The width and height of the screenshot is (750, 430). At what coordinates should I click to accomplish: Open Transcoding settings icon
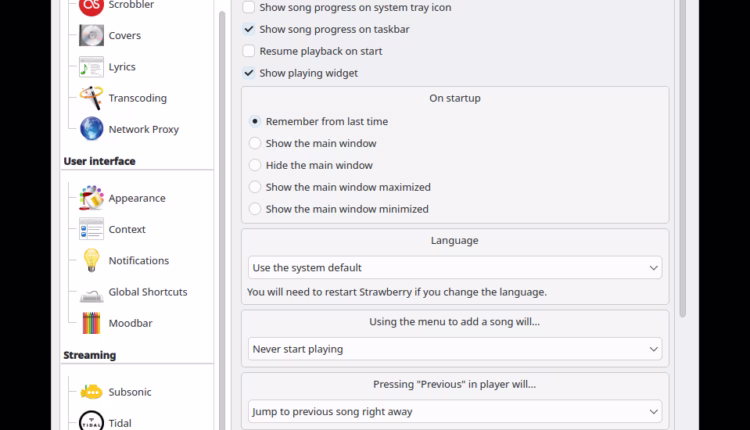[91, 98]
